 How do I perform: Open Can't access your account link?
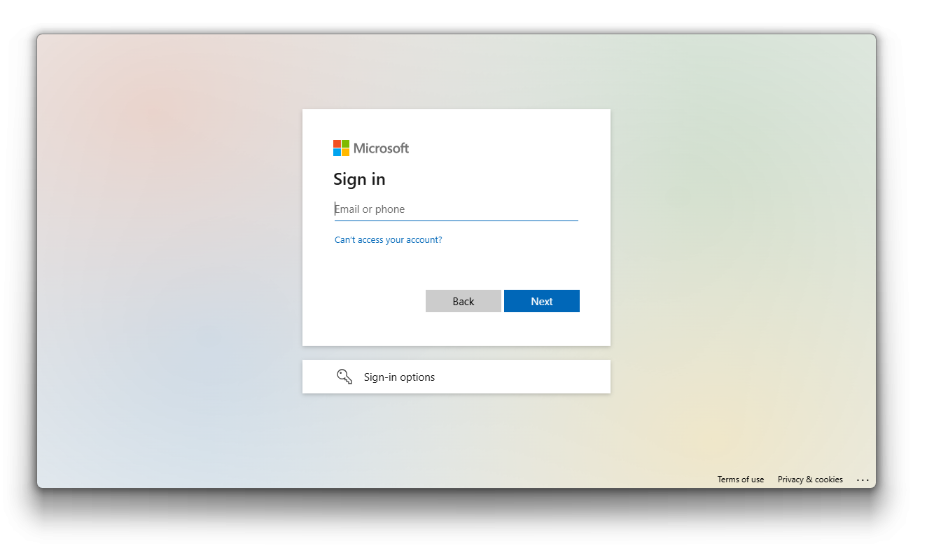tap(389, 240)
